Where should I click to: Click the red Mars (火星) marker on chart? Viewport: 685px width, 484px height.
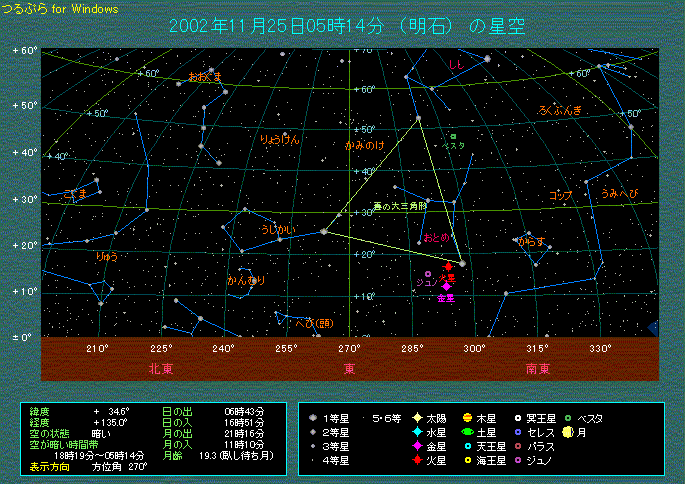pyautogui.click(x=448, y=266)
